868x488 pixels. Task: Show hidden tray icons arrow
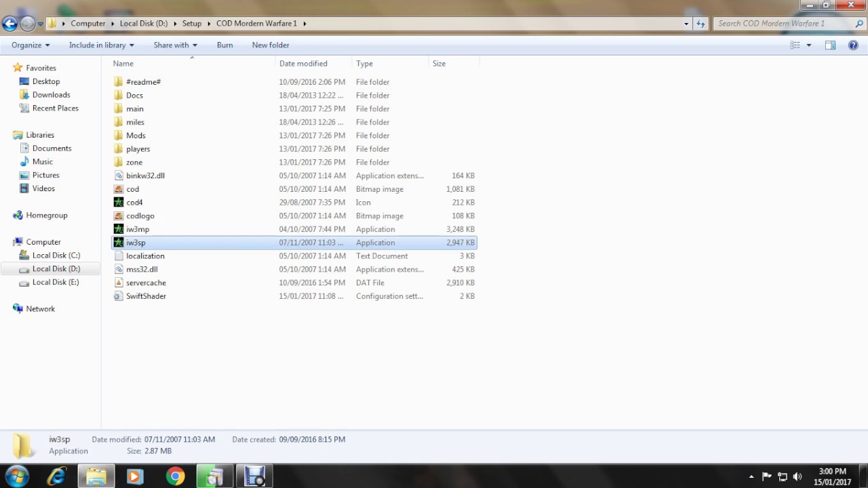point(751,476)
